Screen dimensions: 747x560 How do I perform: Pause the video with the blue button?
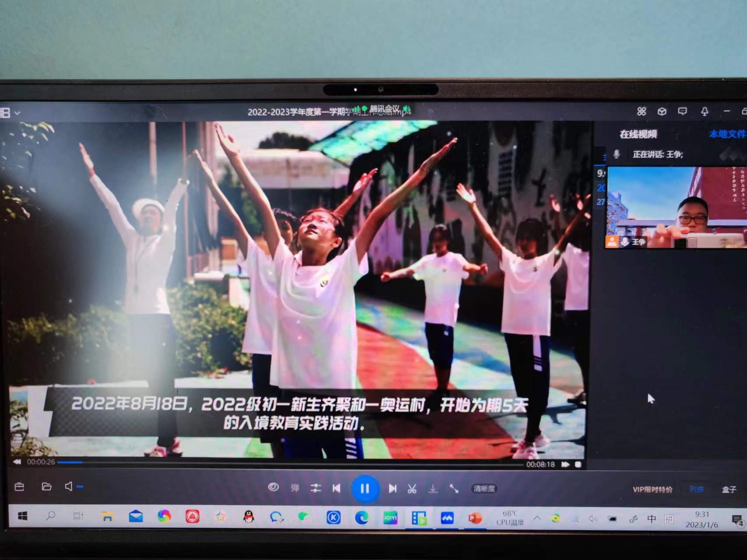(x=364, y=488)
